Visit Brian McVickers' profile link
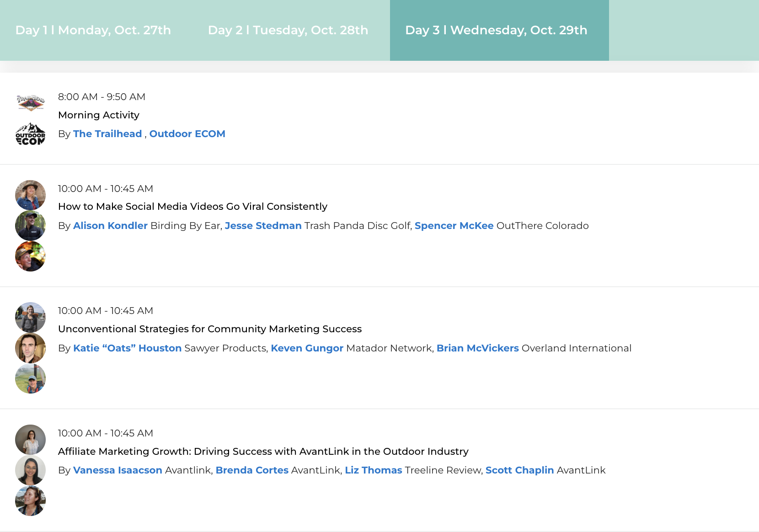 coord(478,348)
